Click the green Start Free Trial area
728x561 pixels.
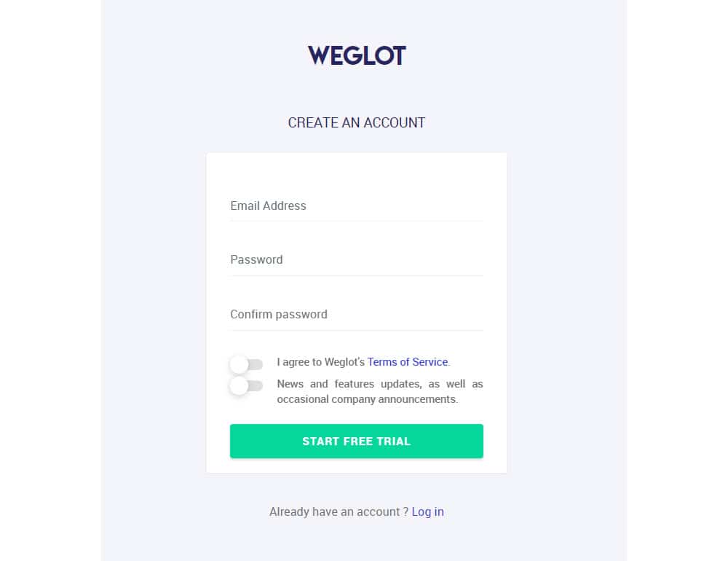pos(356,441)
